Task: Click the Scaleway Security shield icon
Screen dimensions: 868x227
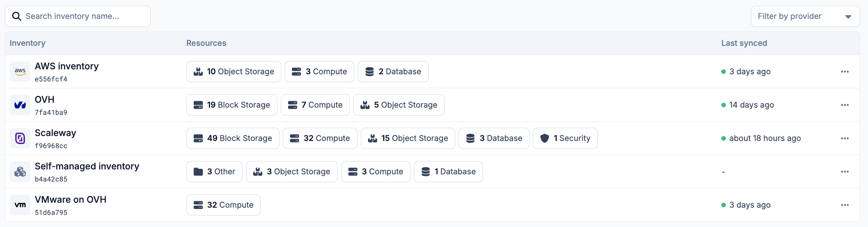Action: (545, 138)
